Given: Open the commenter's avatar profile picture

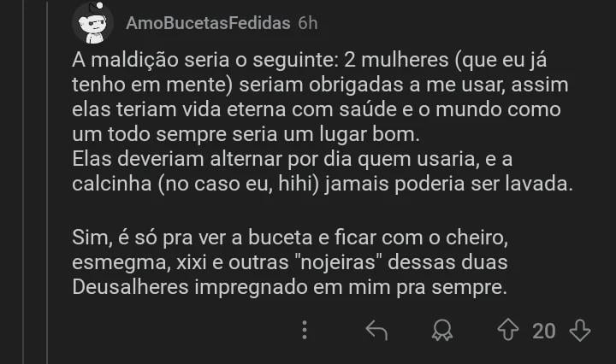Looking at the screenshot, I should (92, 23).
